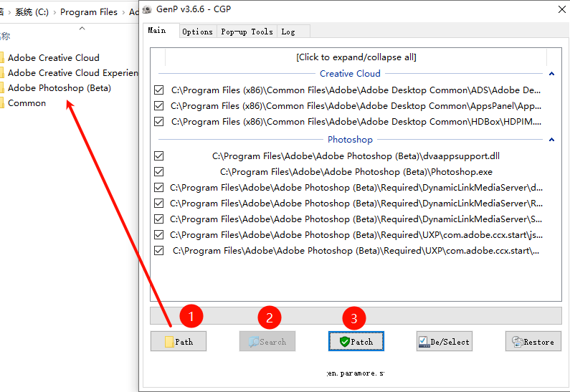
Task: Click the magnifier icon on Search button
Action: [254, 342]
